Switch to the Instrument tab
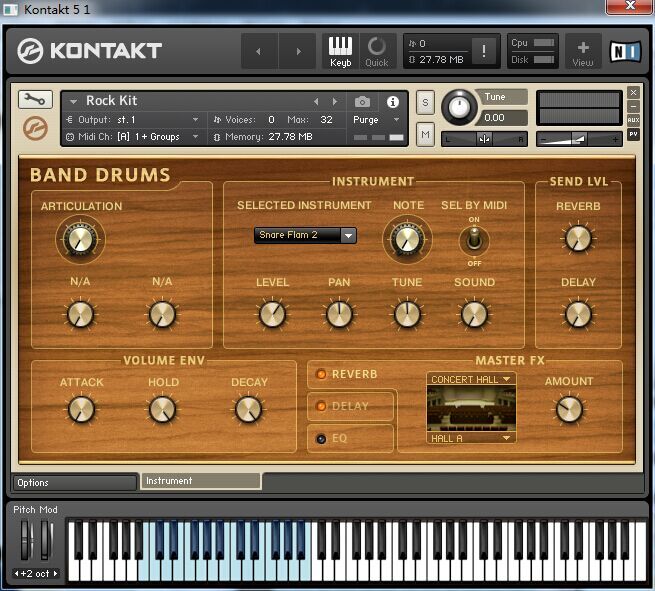Image resolution: width=655 pixels, height=591 pixels. coord(201,481)
